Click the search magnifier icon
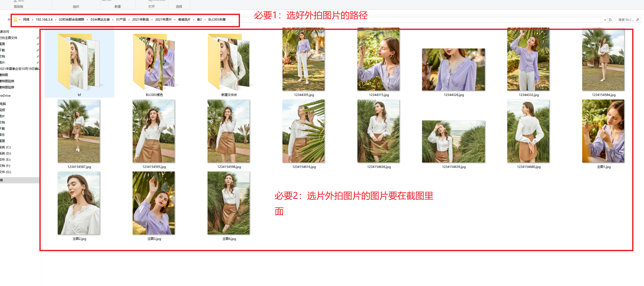Screen dimensions: 644x286 637,20
